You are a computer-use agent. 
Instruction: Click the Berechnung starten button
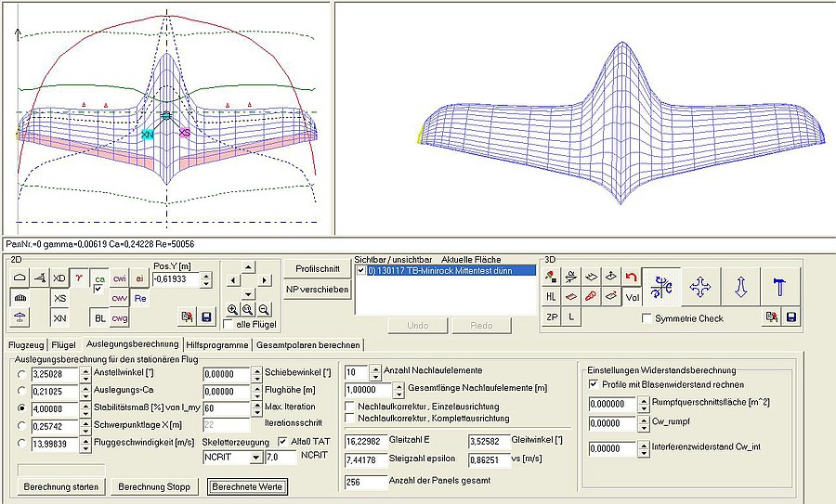coord(61,486)
